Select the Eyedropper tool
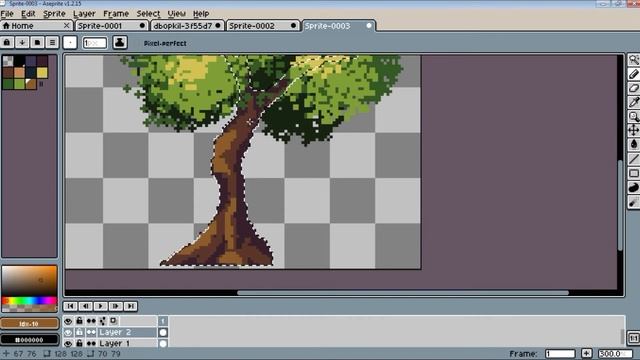 point(633,102)
